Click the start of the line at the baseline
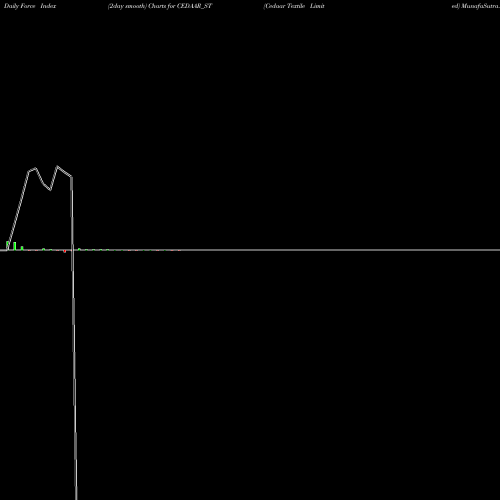This screenshot has height=500, width=500. click(7, 249)
